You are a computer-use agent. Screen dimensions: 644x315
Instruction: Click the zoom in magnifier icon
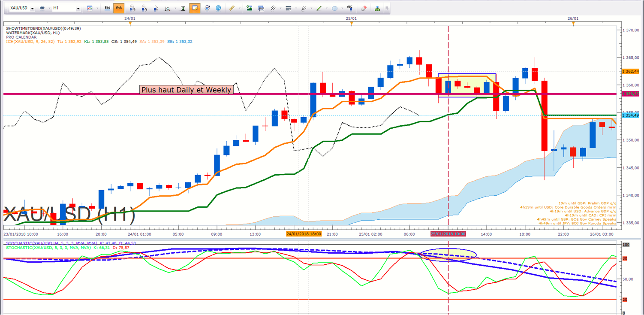[x=132, y=8]
